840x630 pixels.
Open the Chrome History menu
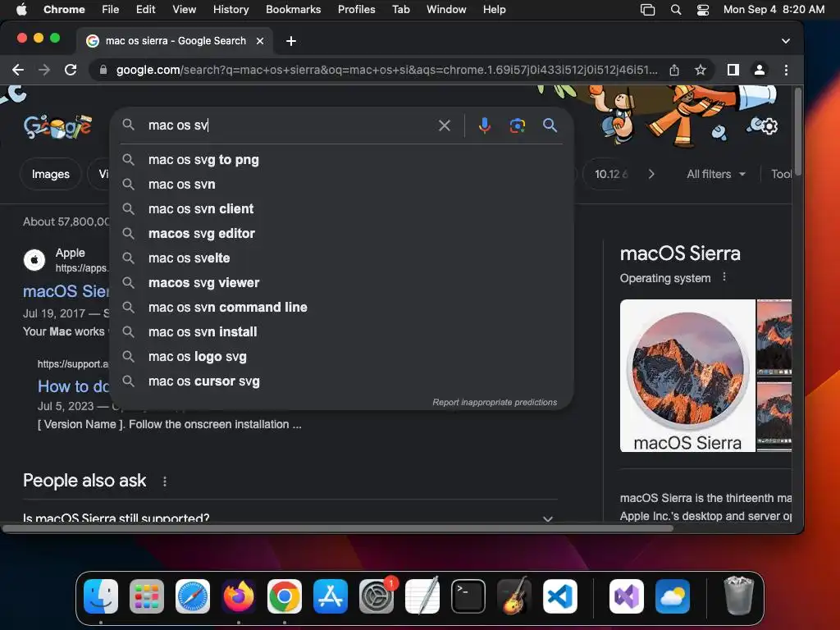(231, 10)
